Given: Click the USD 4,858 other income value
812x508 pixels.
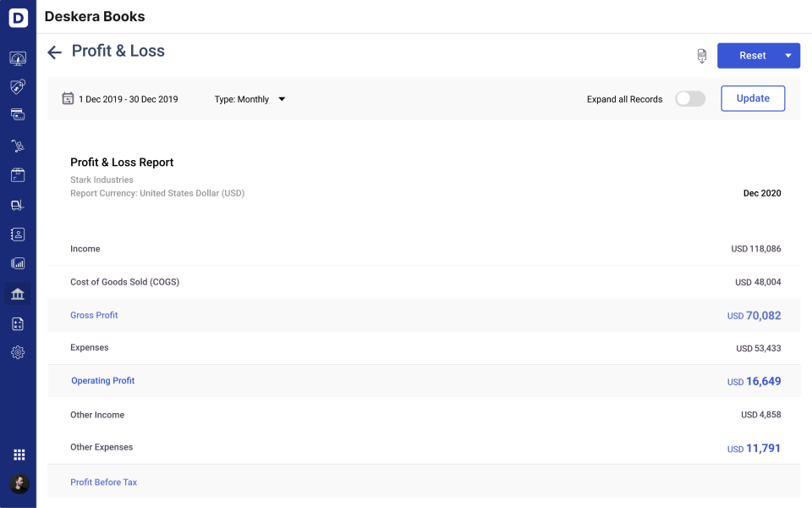Looking at the screenshot, I should 760,415.
